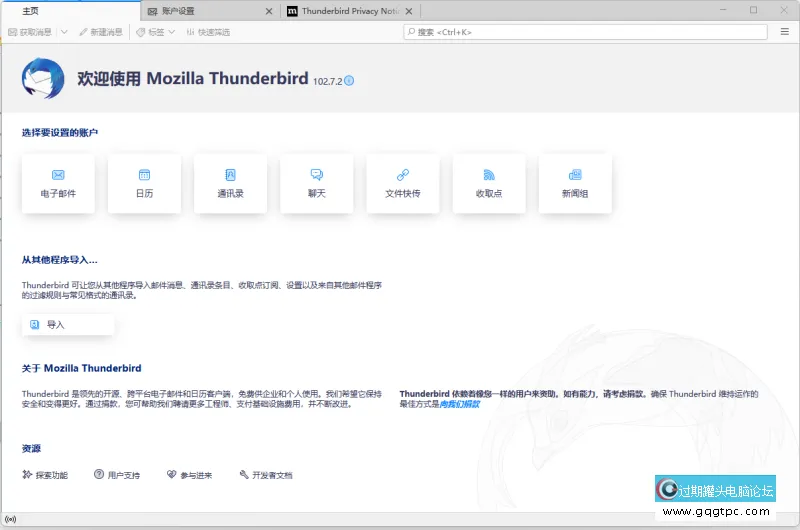Click the version info icon next to 102.7.2
The width and height of the screenshot is (800, 530).
tap(349, 81)
